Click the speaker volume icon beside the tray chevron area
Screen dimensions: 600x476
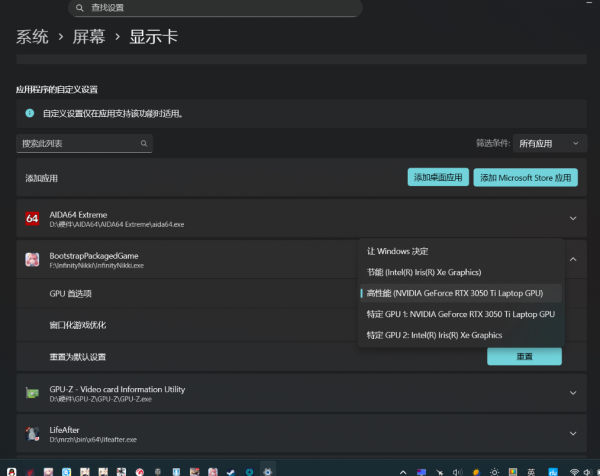click(x=458, y=472)
